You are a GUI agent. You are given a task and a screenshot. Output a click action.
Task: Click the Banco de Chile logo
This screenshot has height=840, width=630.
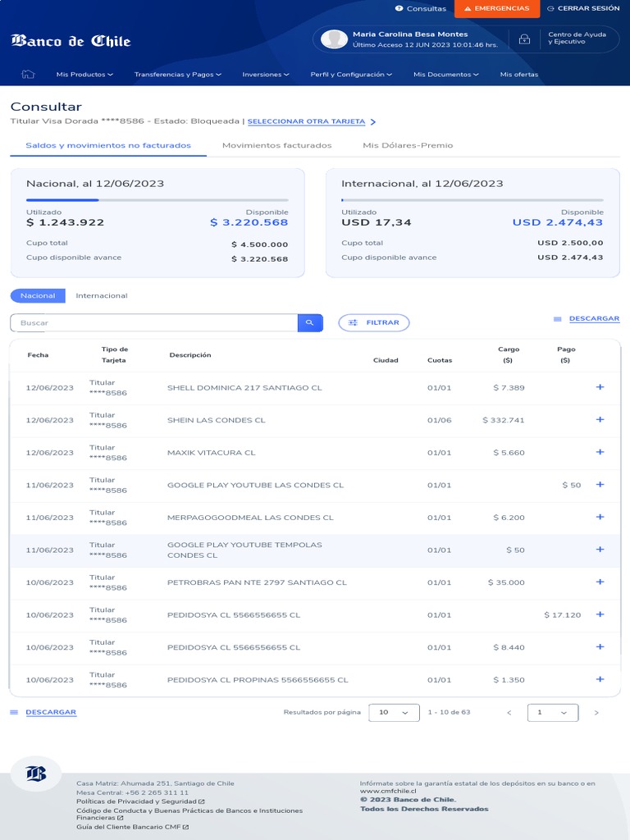(x=71, y=41)
